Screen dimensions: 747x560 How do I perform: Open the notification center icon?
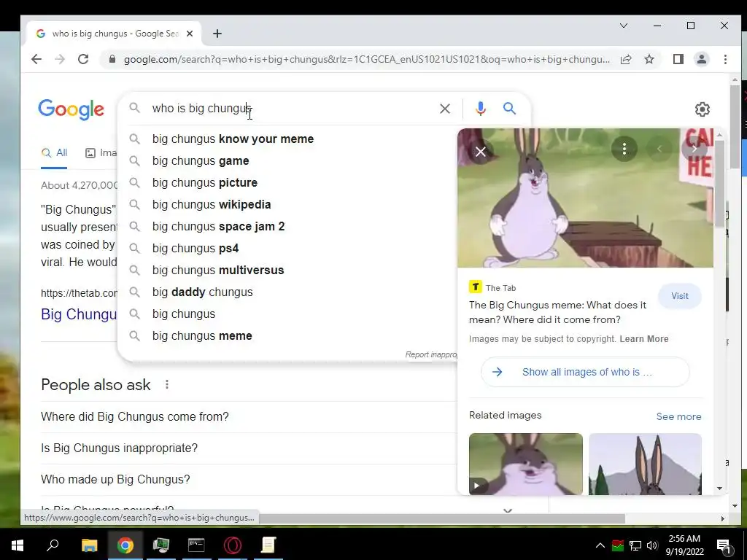pos(724,546)
